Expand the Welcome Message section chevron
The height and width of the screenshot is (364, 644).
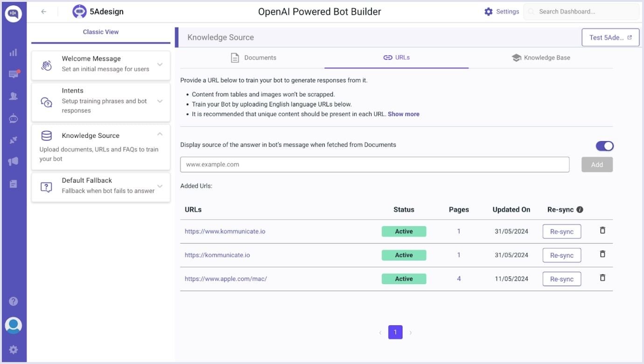[x=160, y=64]
